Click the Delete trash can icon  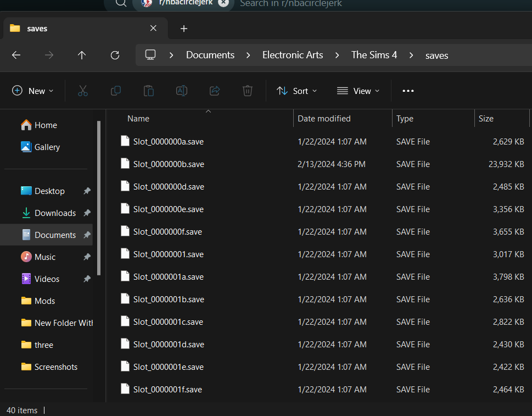point(248,91)
